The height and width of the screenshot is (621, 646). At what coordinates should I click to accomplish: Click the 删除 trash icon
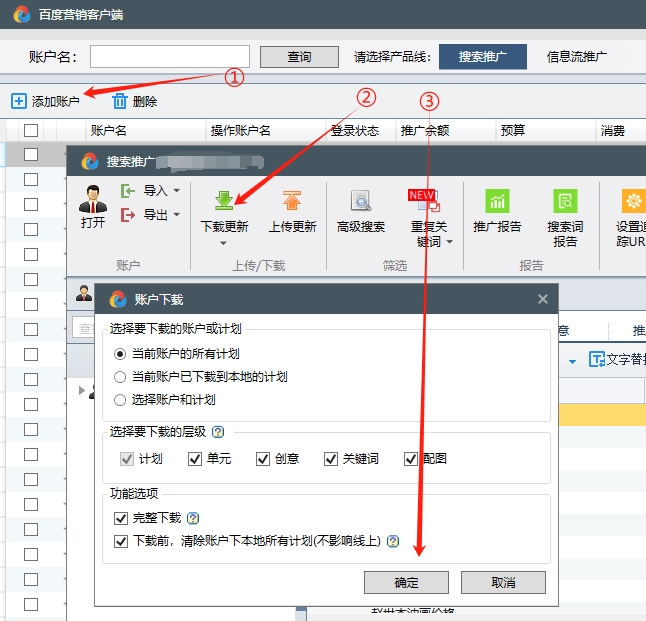(x=120, y=101)
